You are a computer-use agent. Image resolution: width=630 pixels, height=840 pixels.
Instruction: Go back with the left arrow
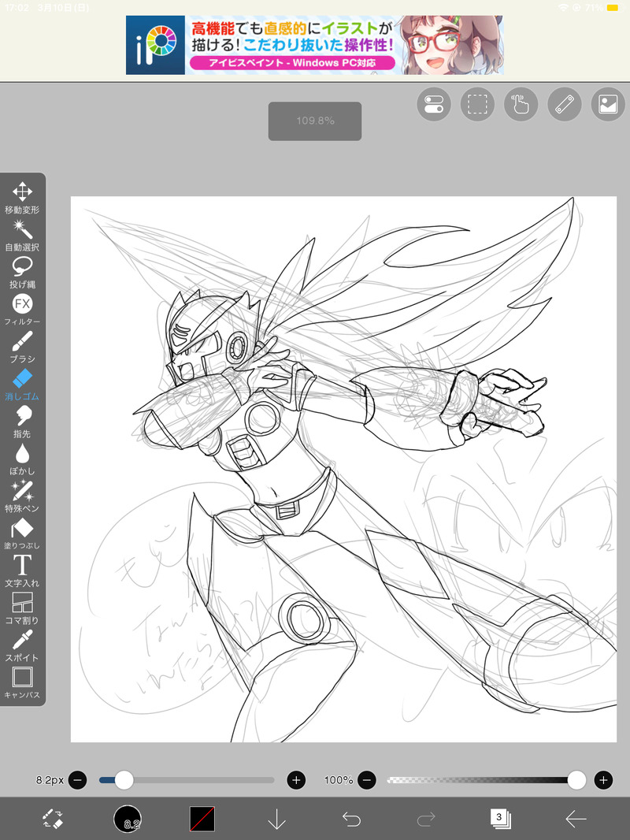pyautogui.click(x=576, y=819)
